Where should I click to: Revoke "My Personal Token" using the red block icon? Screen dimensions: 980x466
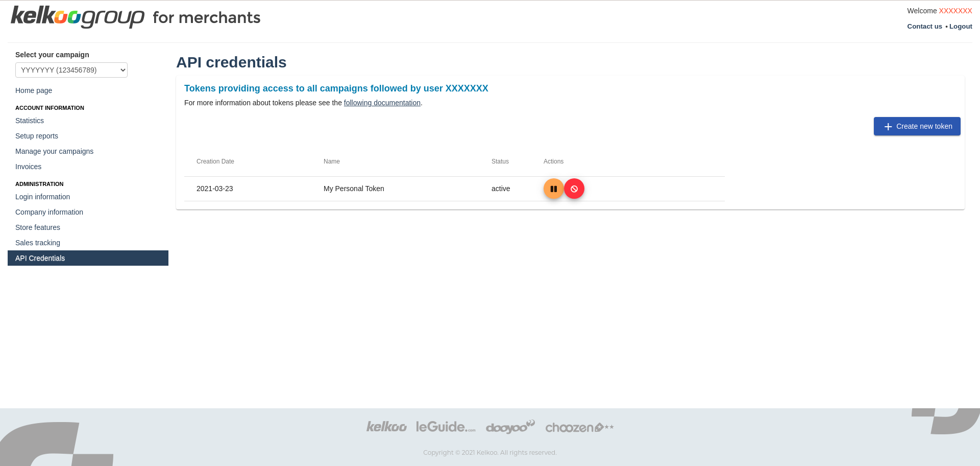click(x=574, y=189)
